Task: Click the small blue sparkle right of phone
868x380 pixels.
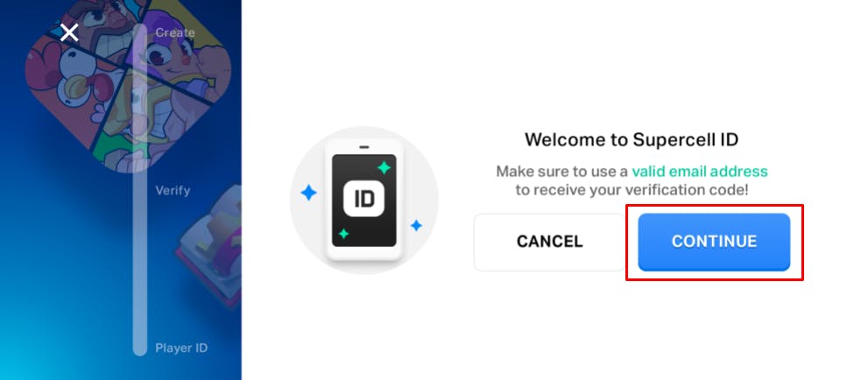Action: tap(416, 225)
